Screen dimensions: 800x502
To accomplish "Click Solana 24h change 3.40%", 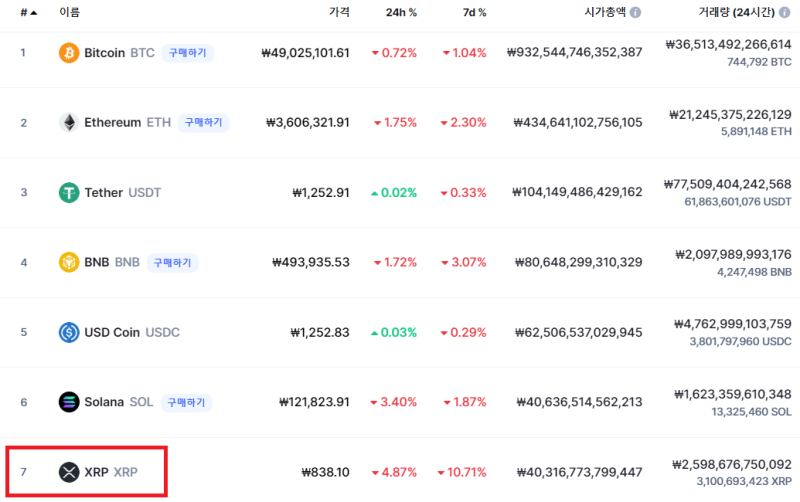I will [393, 402].
